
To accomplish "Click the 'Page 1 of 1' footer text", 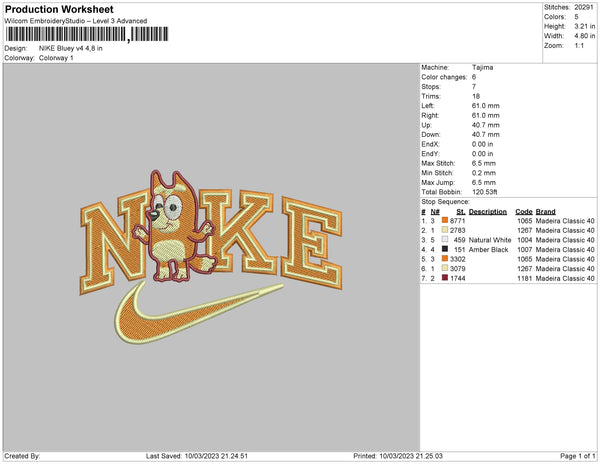I will click(578, 456).
